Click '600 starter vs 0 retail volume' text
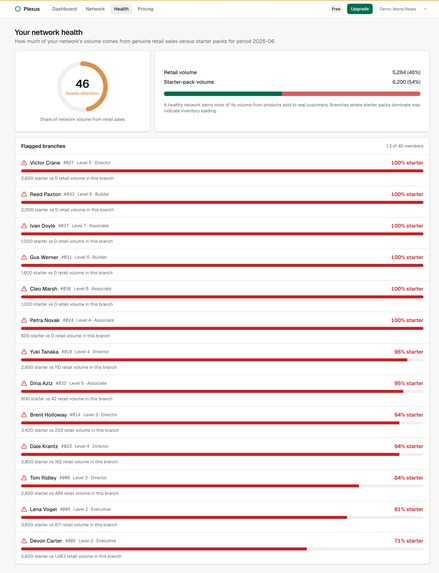Image resolution: width=439 pixels, height=573 pixels. (65, 335)
